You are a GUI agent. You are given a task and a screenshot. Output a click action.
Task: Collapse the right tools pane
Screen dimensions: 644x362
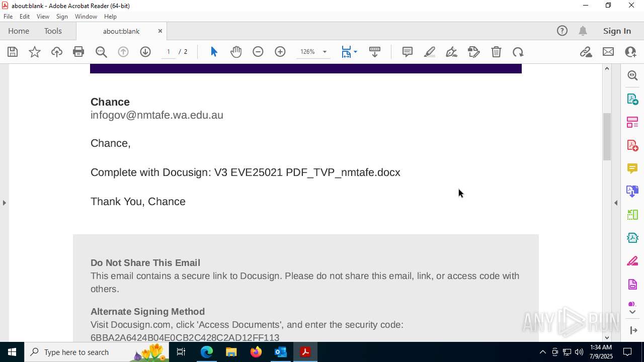pos(616,203)
